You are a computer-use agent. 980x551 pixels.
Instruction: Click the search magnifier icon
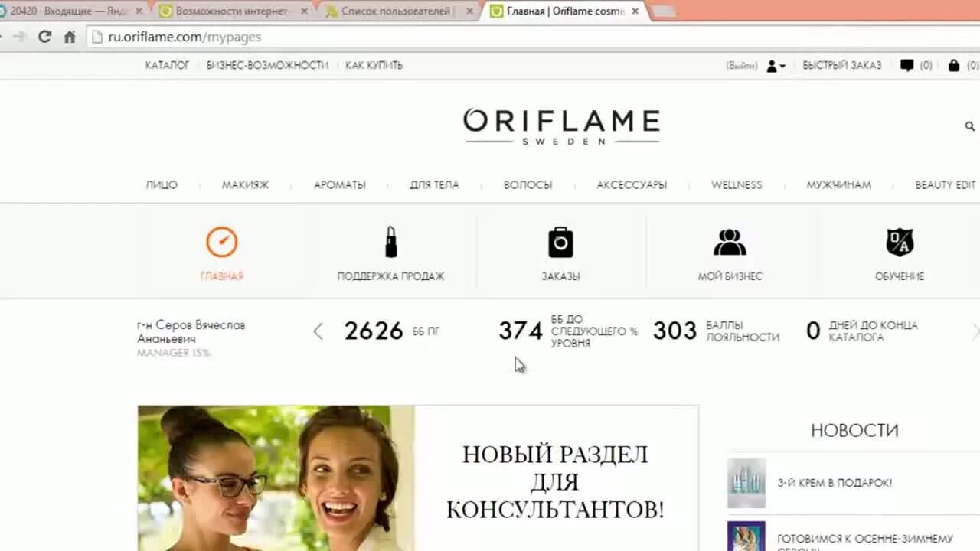tap(970, 126)
